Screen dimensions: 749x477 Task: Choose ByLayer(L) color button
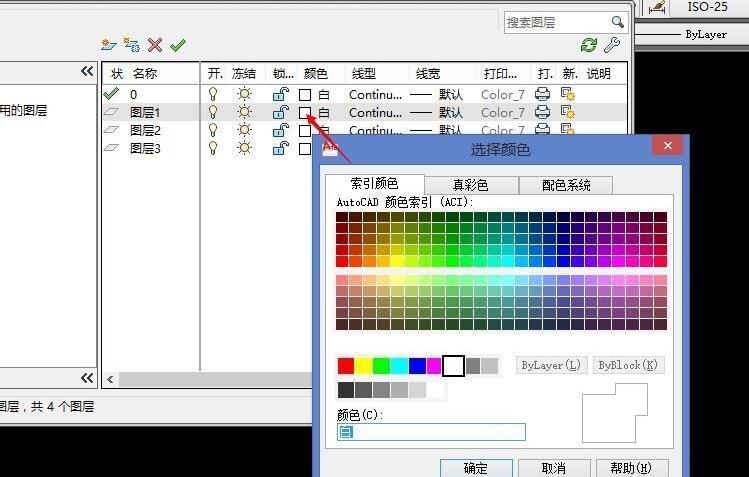point(551,365)
